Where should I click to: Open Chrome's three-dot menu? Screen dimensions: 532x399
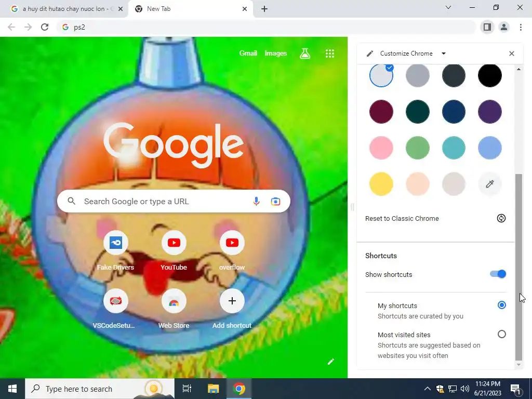point(521,27)
